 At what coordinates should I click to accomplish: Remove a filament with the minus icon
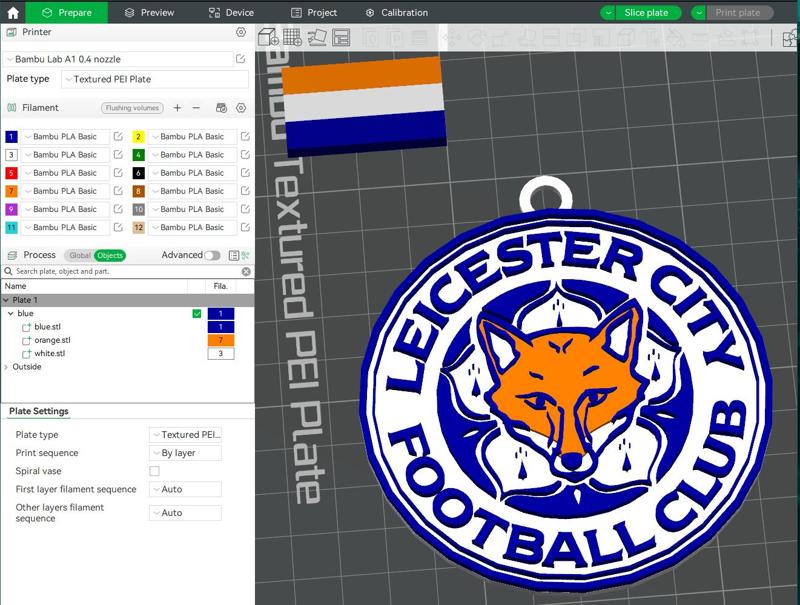tap(196, 108)
